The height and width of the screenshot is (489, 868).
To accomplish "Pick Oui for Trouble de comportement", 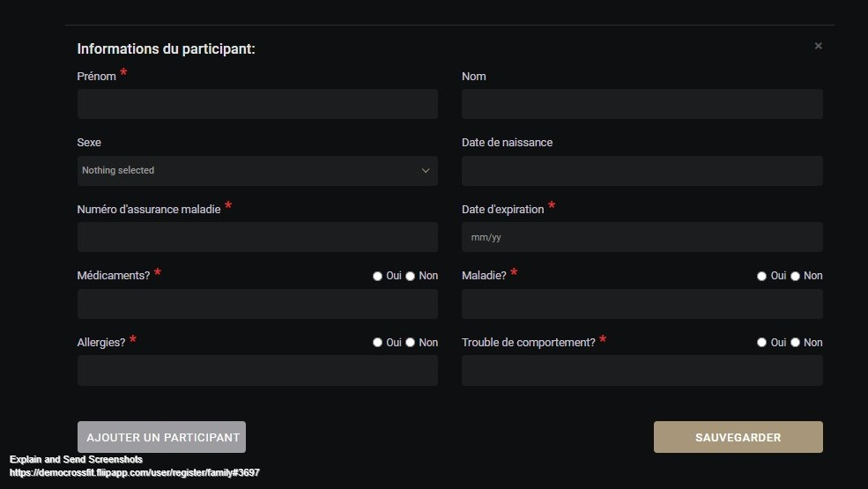I will [x=761, y=343].
